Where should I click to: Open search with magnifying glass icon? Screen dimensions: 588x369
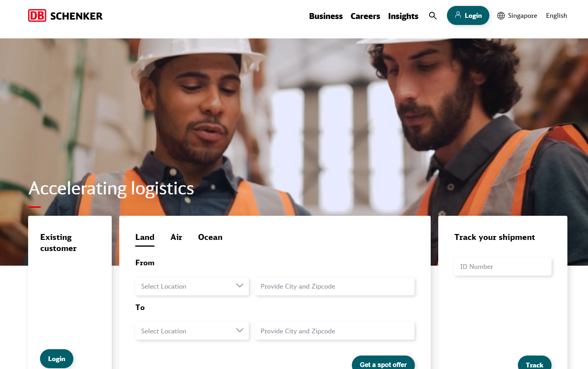point(433,15)
